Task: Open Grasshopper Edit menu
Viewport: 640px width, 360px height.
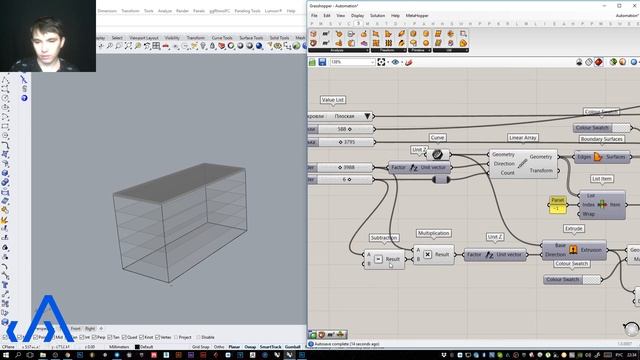Action: [x=327, y=16]
